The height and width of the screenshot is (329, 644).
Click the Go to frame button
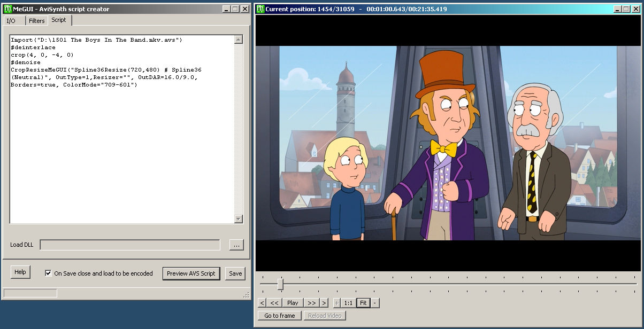[x=280, y=316]
